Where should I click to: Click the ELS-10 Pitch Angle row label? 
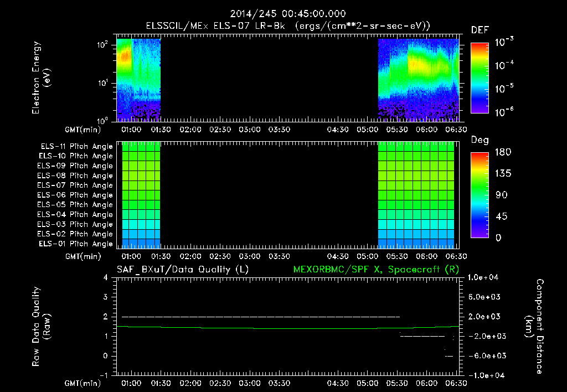click(76, 156)
